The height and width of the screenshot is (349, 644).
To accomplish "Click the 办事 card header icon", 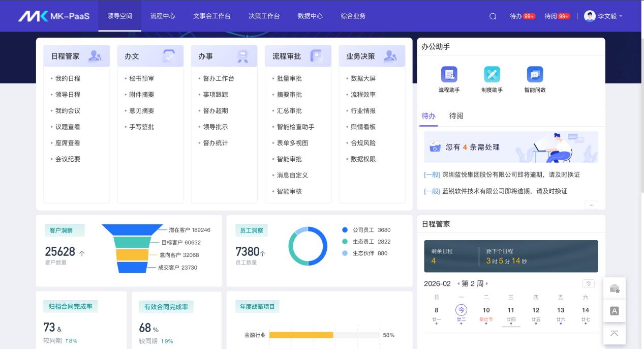I will (x=242, y=56).
